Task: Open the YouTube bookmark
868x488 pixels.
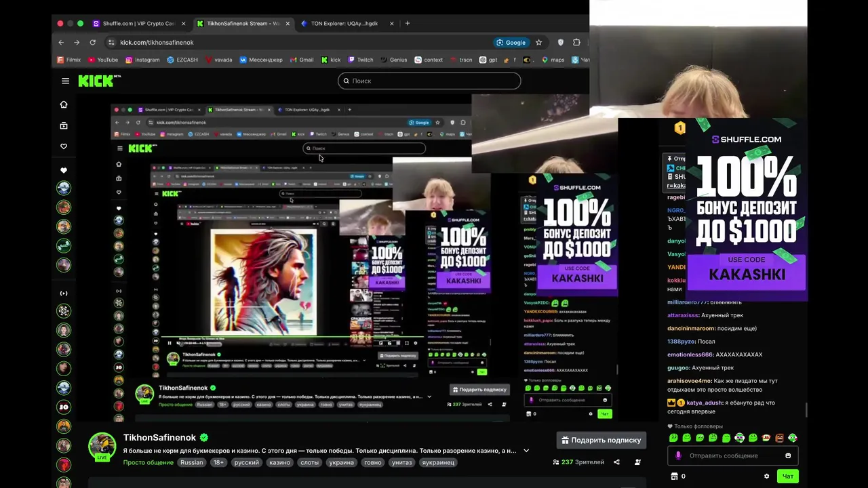Action: point(102,60)
